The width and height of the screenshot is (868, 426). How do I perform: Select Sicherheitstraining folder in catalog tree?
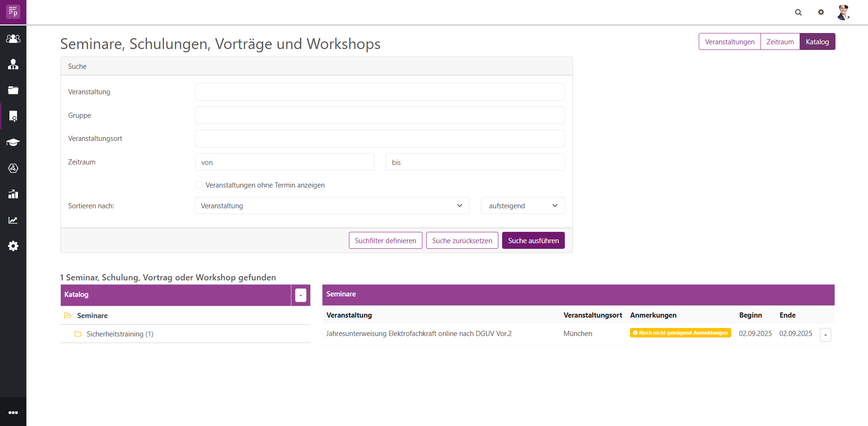tap(120, 334)
